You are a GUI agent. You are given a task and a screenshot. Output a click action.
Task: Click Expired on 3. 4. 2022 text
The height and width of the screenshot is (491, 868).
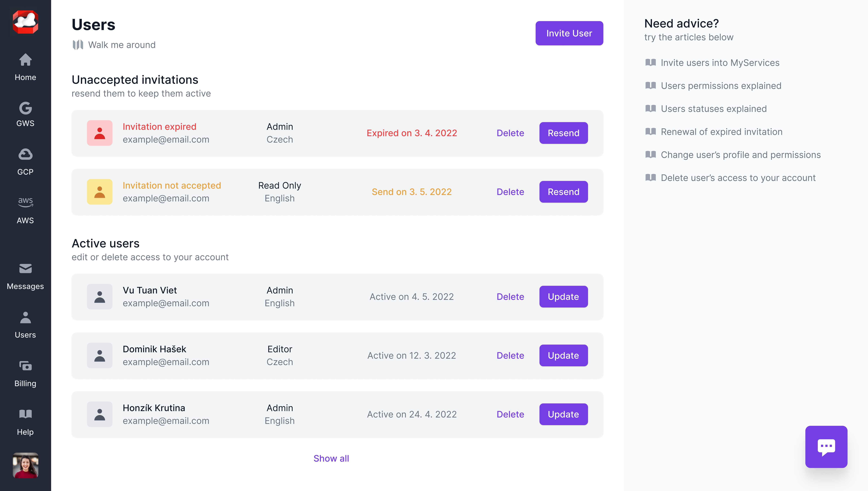click(x=412, y=133)
